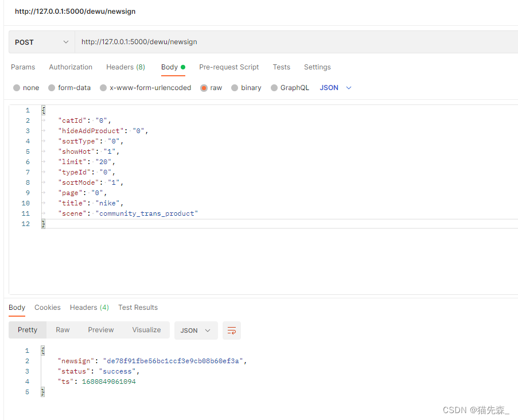Open the JSON dropdown in response toolbar

[196, 330]
